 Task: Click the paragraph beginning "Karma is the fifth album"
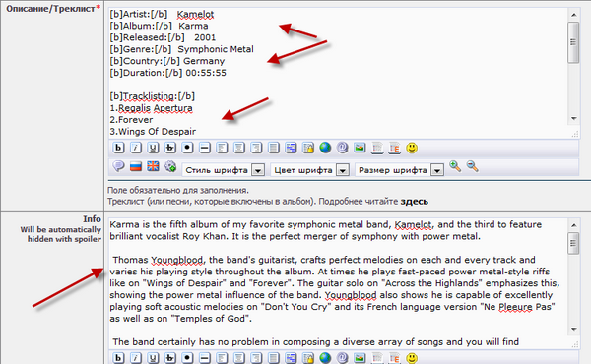pyautogui.click(x=326, y=230)
